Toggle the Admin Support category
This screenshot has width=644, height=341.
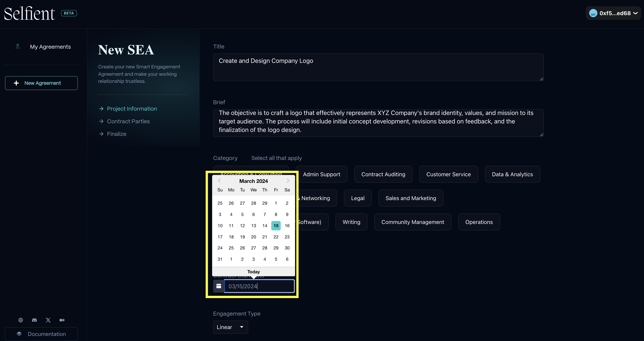coord(321,174)
